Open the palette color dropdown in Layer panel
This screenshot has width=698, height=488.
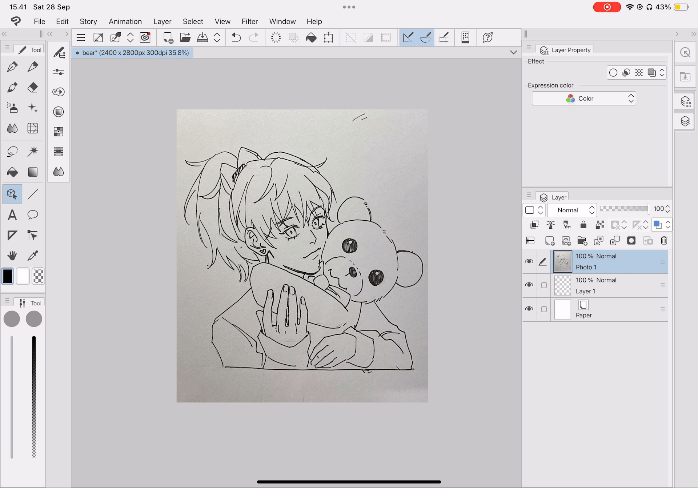tap(534, 210)
